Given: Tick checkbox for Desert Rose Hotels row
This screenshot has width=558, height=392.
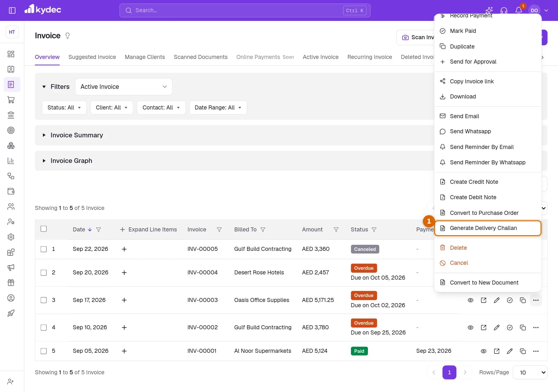Looking at the screenshot, I should (44, 273).
